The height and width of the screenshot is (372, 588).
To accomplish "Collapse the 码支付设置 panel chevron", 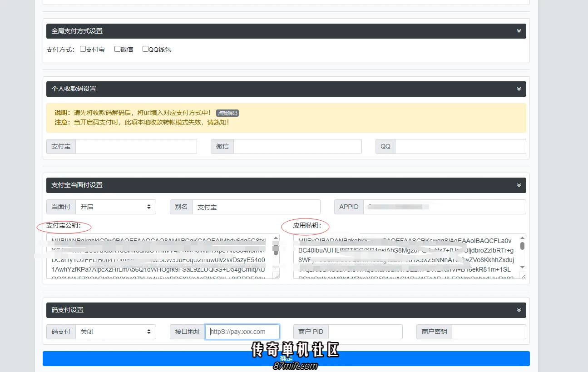I will coord(519,310).
